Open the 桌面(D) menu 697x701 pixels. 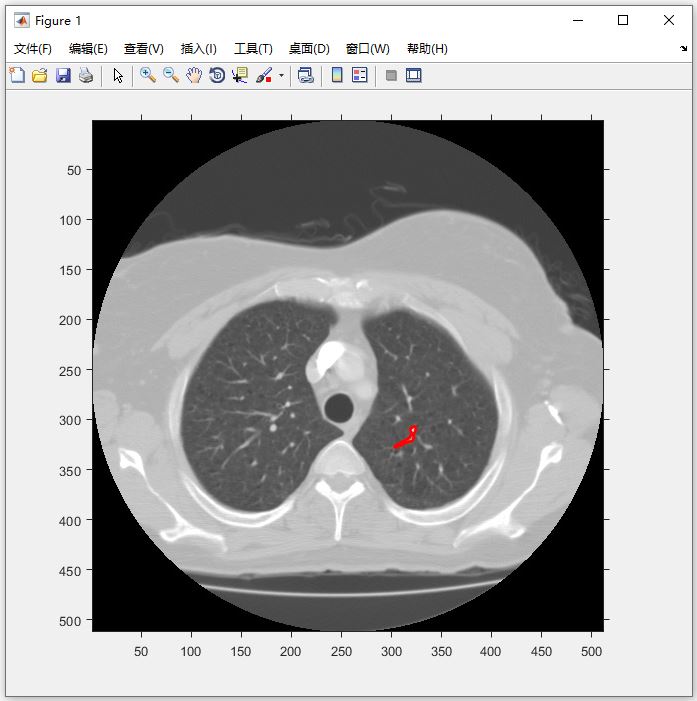[x=309, y=48]
